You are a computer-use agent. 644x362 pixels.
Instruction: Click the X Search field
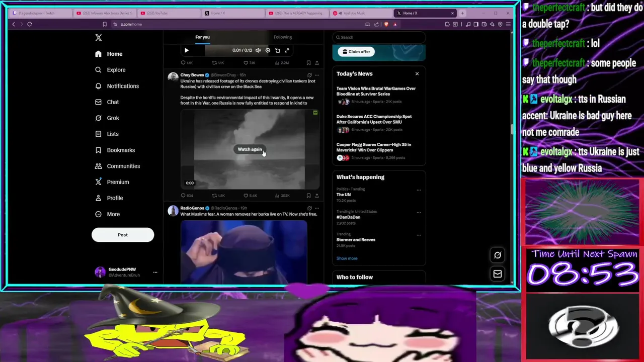coord(379,37)
